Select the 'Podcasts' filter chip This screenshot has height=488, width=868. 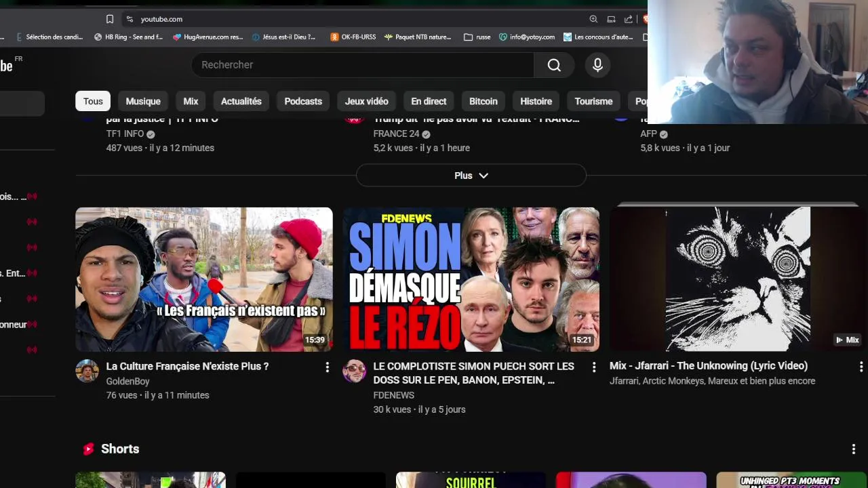[303, 101]
